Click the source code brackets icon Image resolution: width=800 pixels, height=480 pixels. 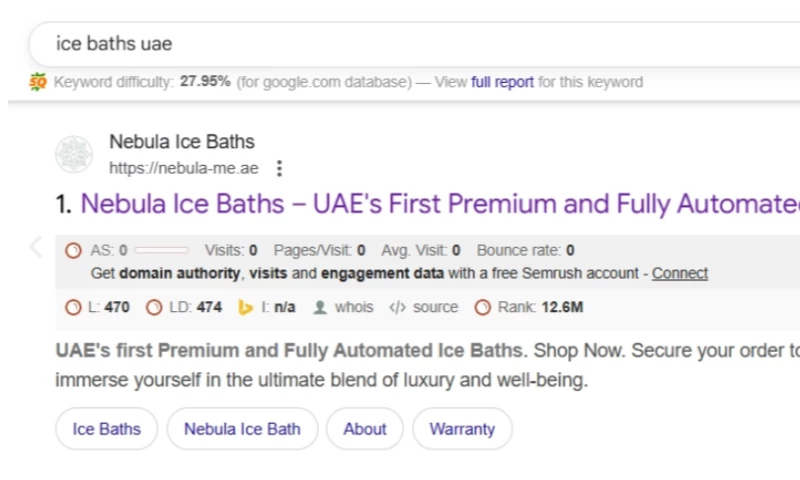tap(397, 307)
